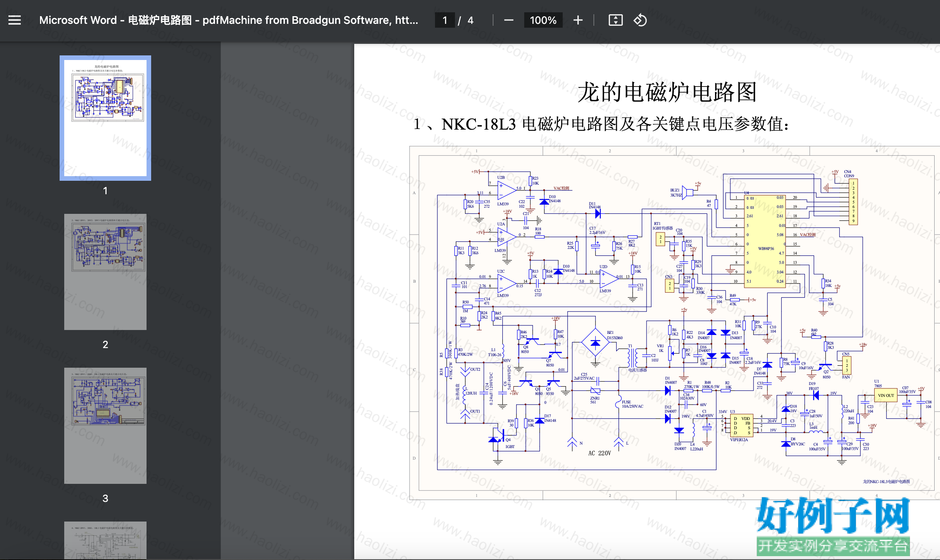Click the "CON9" connector label

click(849, 176)
